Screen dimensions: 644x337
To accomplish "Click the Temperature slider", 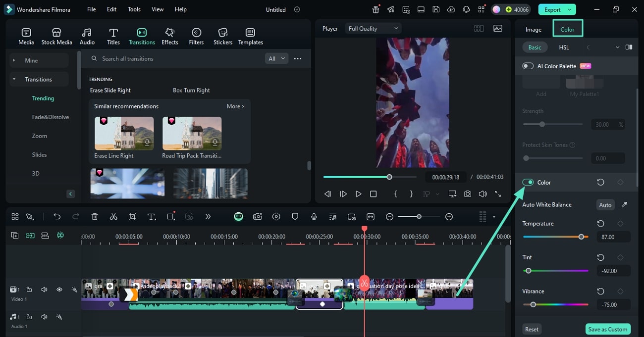I will (x=556, y=237).
